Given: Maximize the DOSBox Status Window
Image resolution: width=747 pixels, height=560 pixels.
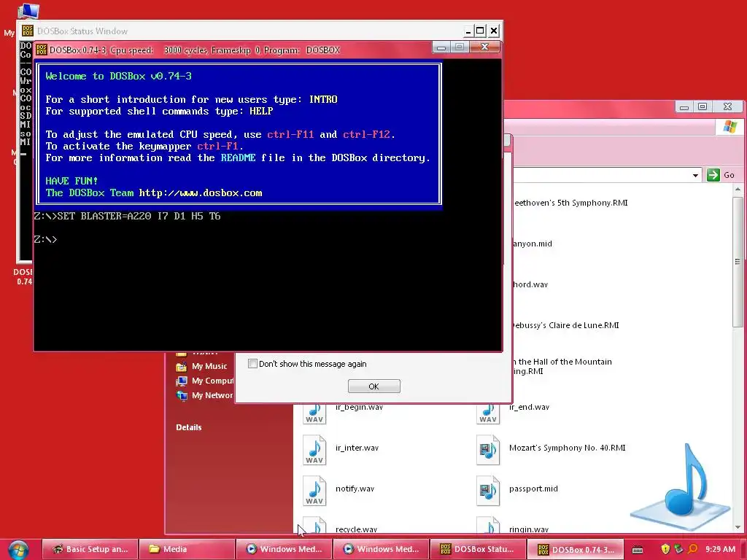Looking at the screenshot, I should point(480,31).
